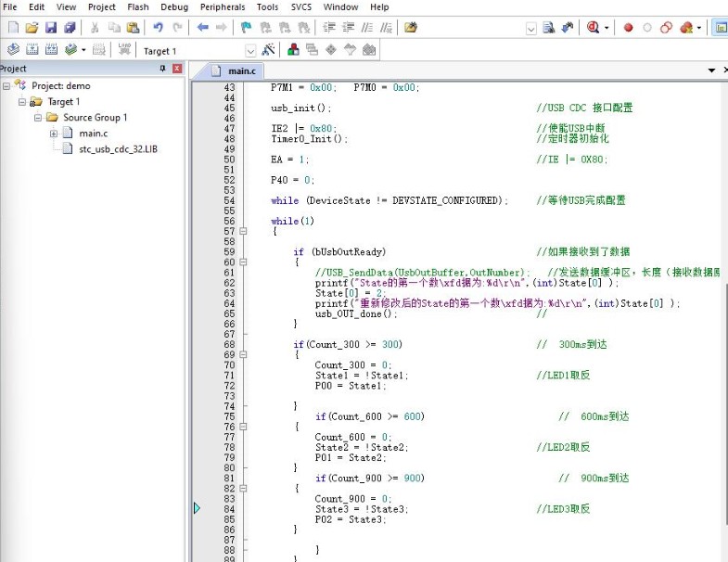Create a new file with toolbar icon

(x=13, y=28)
